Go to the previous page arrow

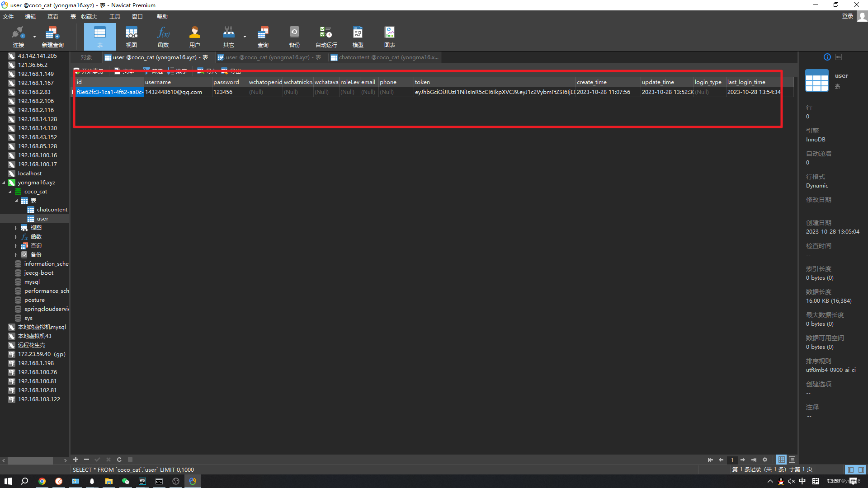pos(721,460)
